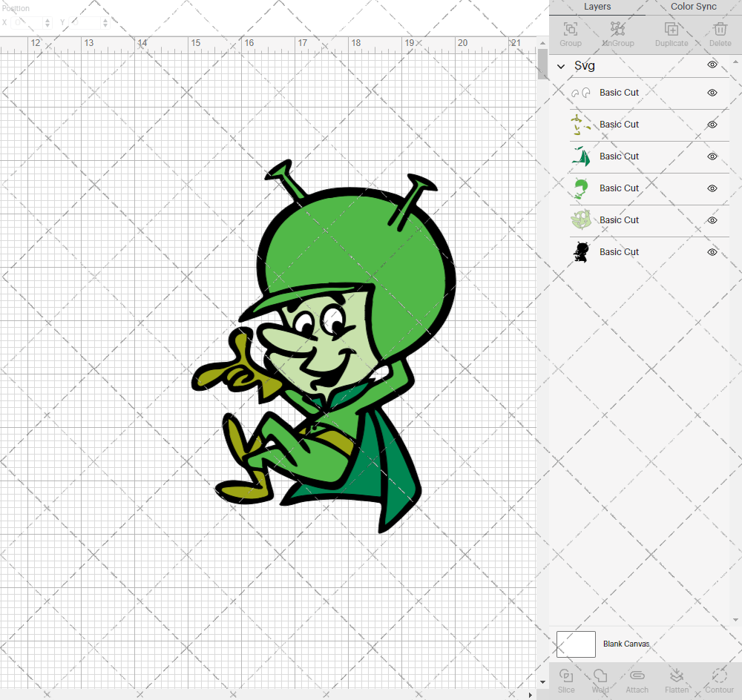Screen dimensions: 742x700
Task: Click the X position input field
Action: [x=27, y=22]
